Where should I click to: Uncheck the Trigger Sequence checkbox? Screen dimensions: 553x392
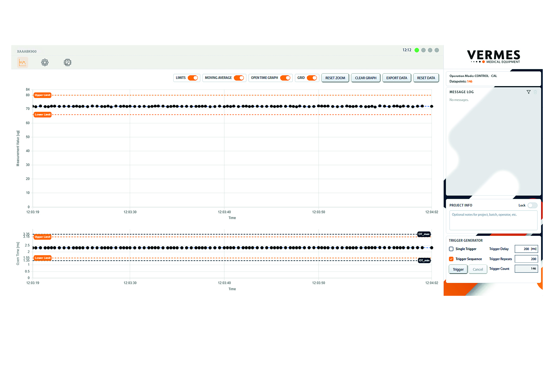click(451, 259)
